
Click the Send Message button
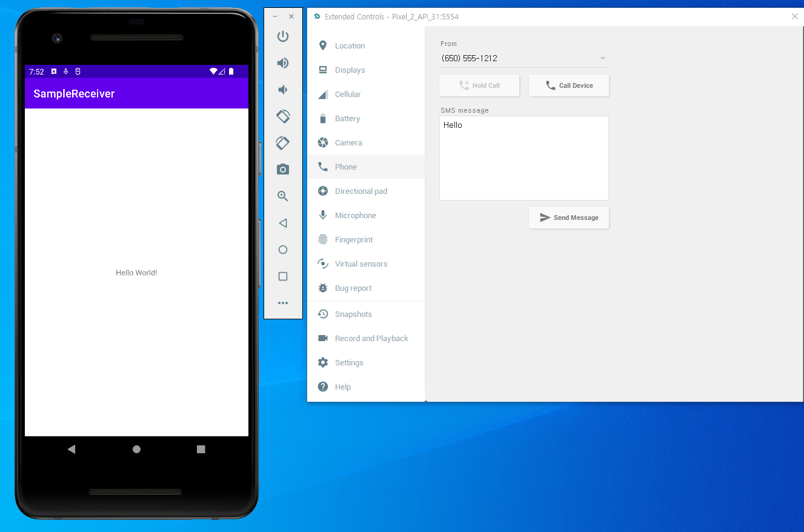[569, 218]
